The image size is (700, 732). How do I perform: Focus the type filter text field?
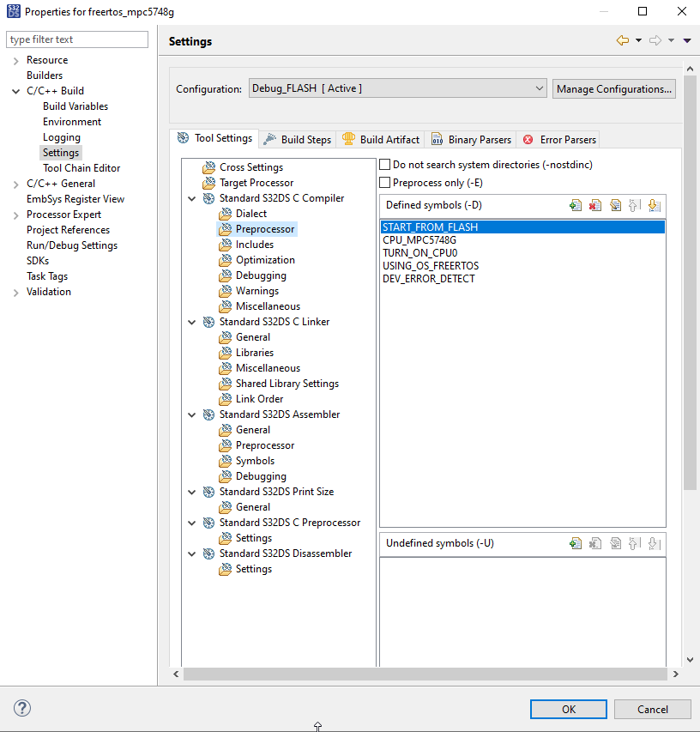click(x=77, y=39)
